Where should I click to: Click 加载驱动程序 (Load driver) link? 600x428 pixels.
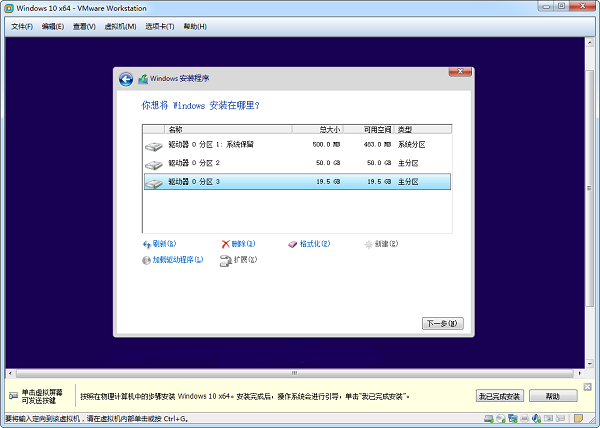pos(173,260)
